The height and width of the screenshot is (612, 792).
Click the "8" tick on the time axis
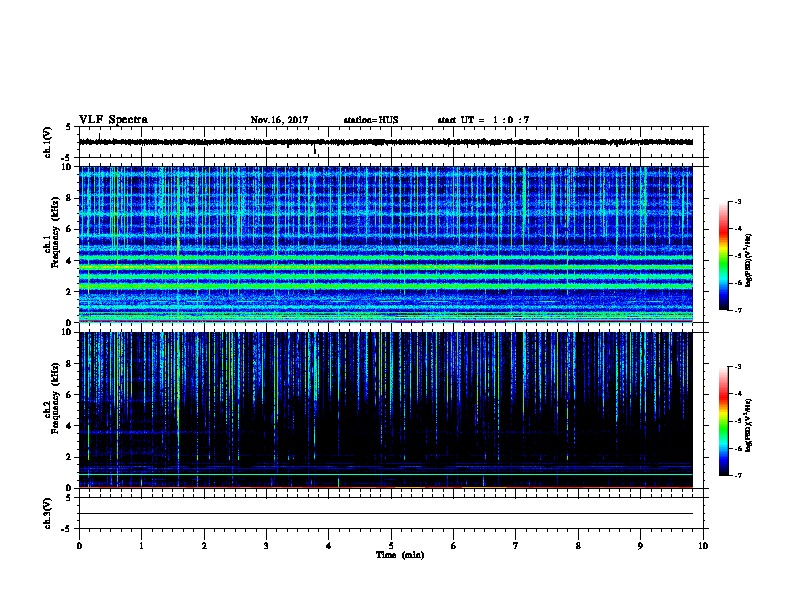click(578, 546)
